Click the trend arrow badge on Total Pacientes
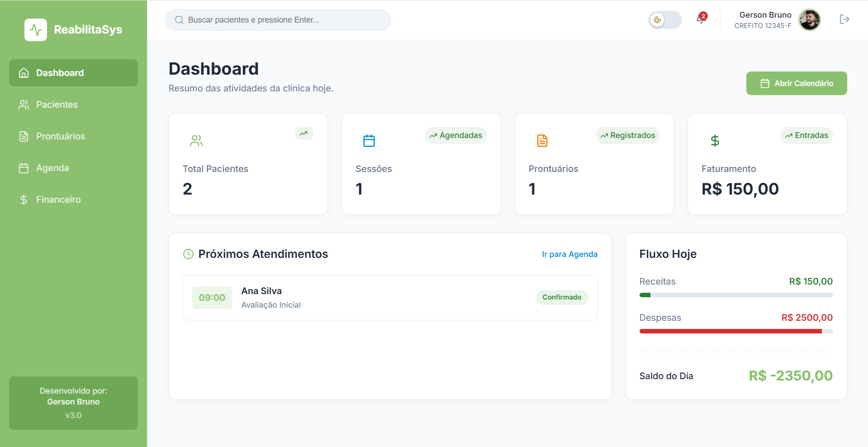The height and width of the screenshot is (447, 868). coord(304,133)
